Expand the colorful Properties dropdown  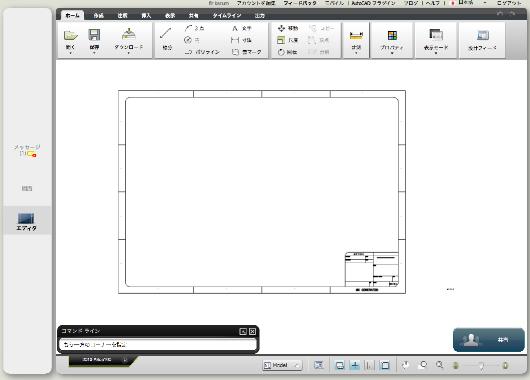(x=392, y=40)
